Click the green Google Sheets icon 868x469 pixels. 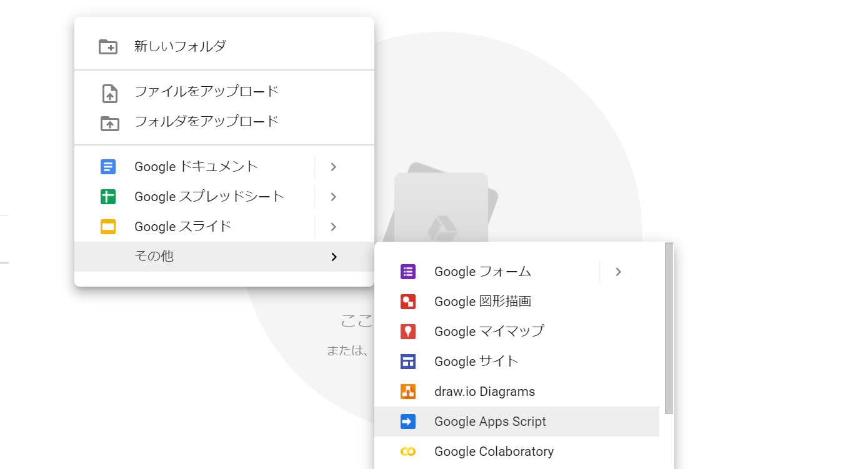click(x=108, y=197)
